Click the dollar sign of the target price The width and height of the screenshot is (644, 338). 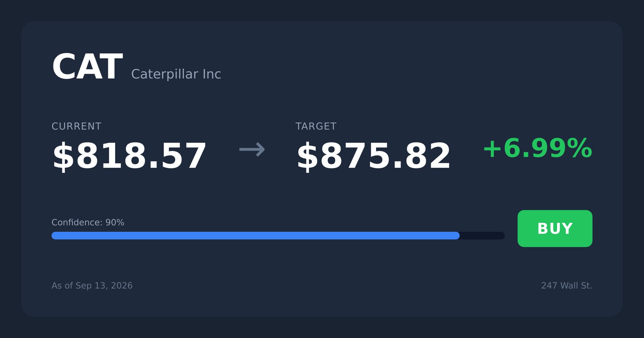coord(308,156)
